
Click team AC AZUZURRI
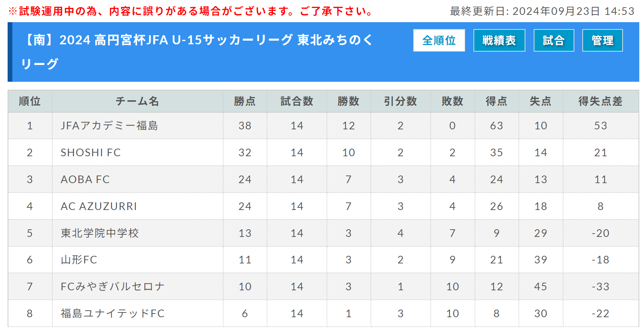tap(99, 206)
